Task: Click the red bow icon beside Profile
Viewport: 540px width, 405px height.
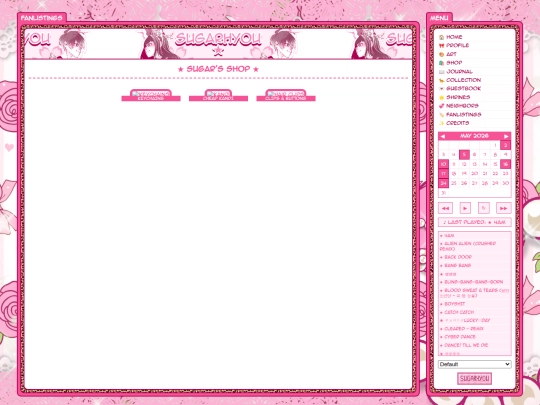Action: pyautogui.click(x=442, y=46)
